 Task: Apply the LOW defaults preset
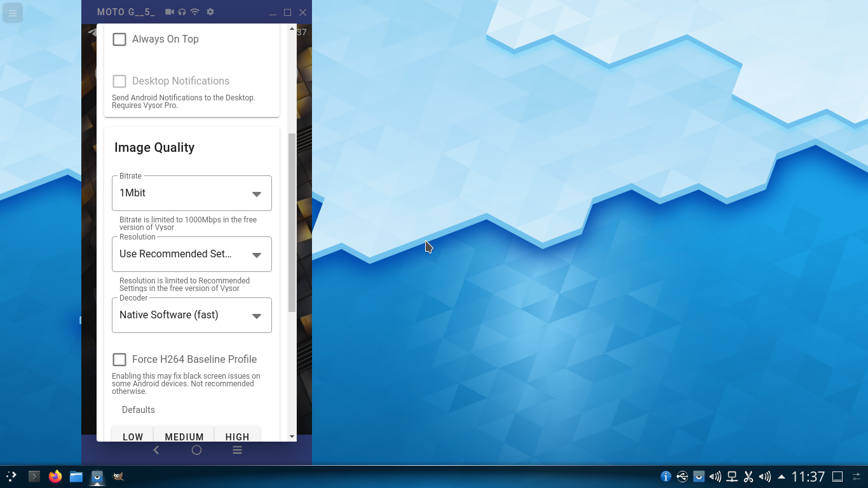132,437
